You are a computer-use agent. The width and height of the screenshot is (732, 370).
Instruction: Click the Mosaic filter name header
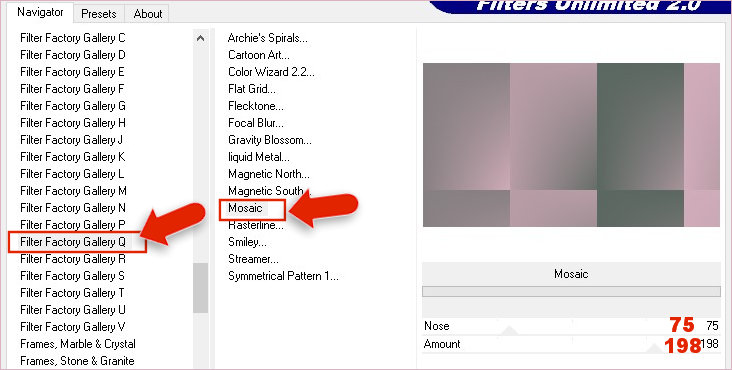click(x=571, y=274)
